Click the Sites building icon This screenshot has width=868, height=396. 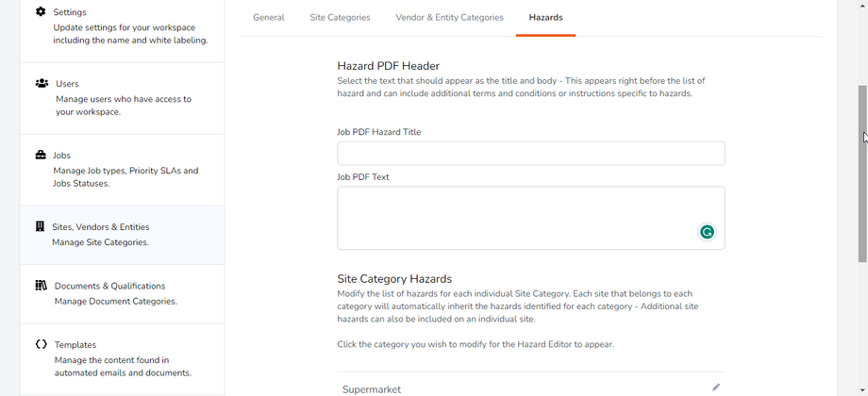tap(40, 226)
